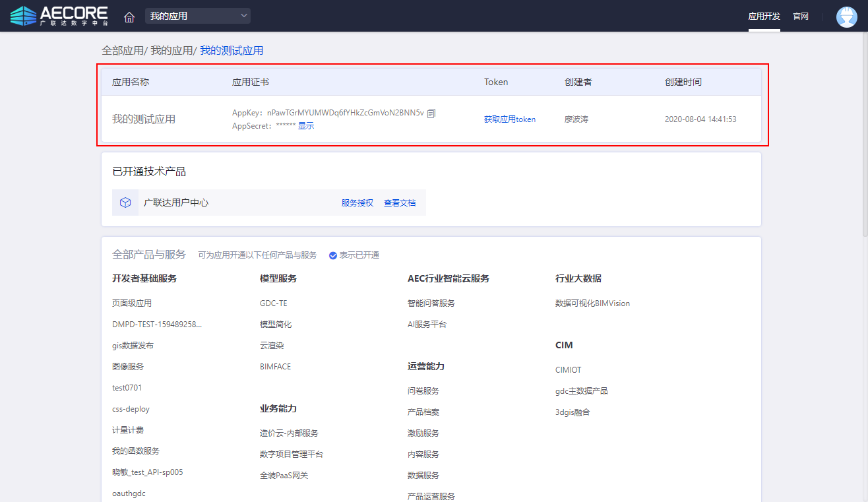
Task: Copy the AppKey using the copy icon
Action: coord(431,113)
